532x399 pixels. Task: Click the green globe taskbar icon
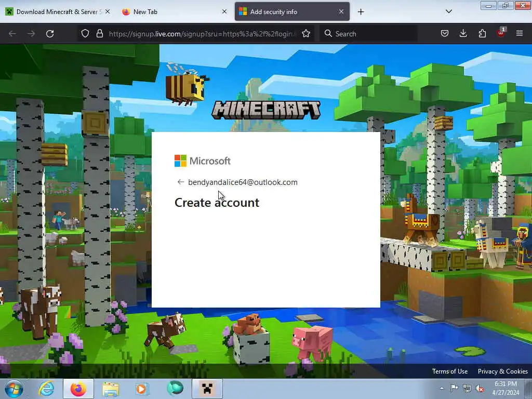click(175, 389)
